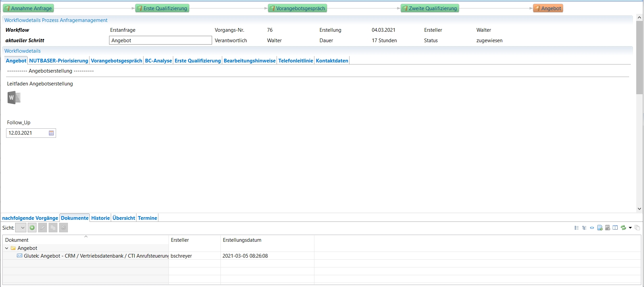Select the Dokumente tab
644x287 pixels.
coord(75,218)
